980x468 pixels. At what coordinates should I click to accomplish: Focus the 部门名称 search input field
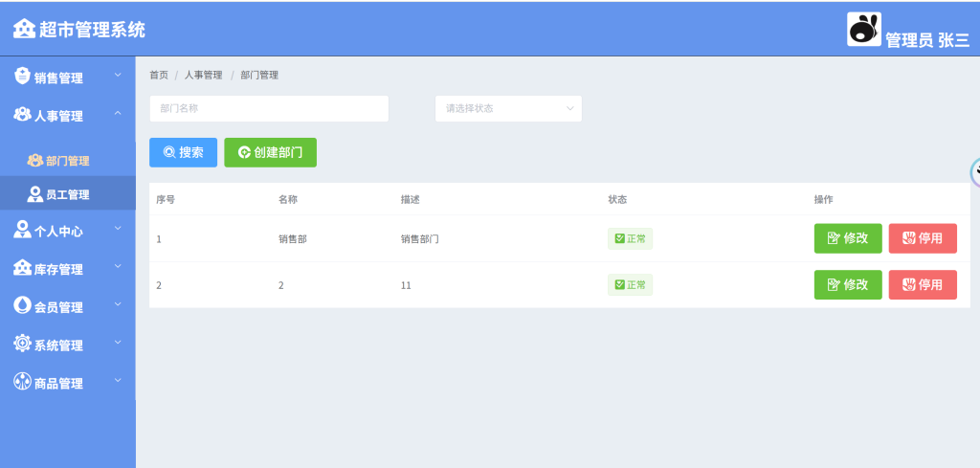(269, 108)
